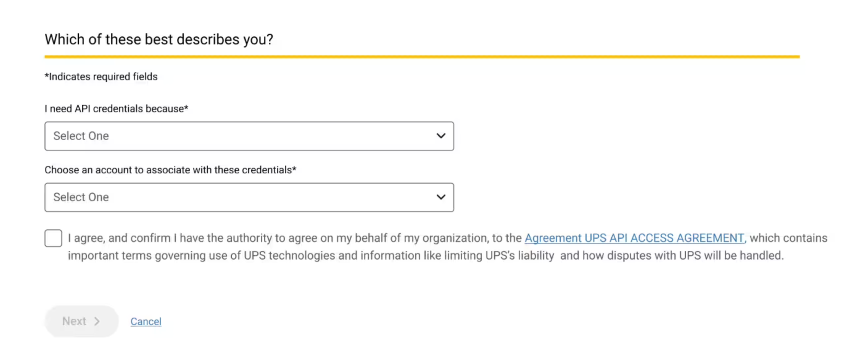Click the 'I need API credentials because*' label

click(x=116, y=109)
